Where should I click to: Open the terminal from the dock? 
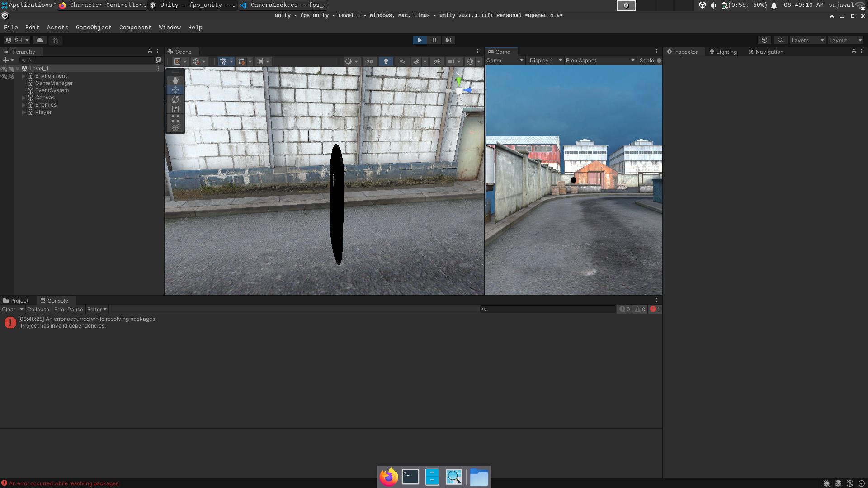[410, 477]
